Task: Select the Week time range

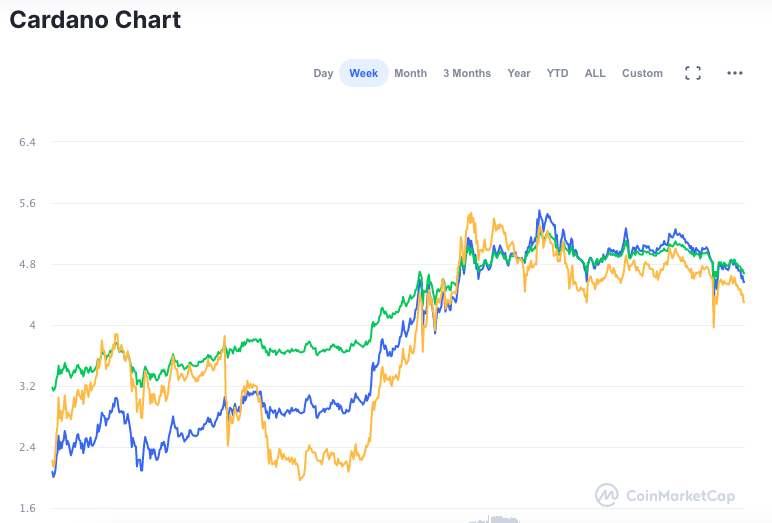Action: tap(363, 73)
